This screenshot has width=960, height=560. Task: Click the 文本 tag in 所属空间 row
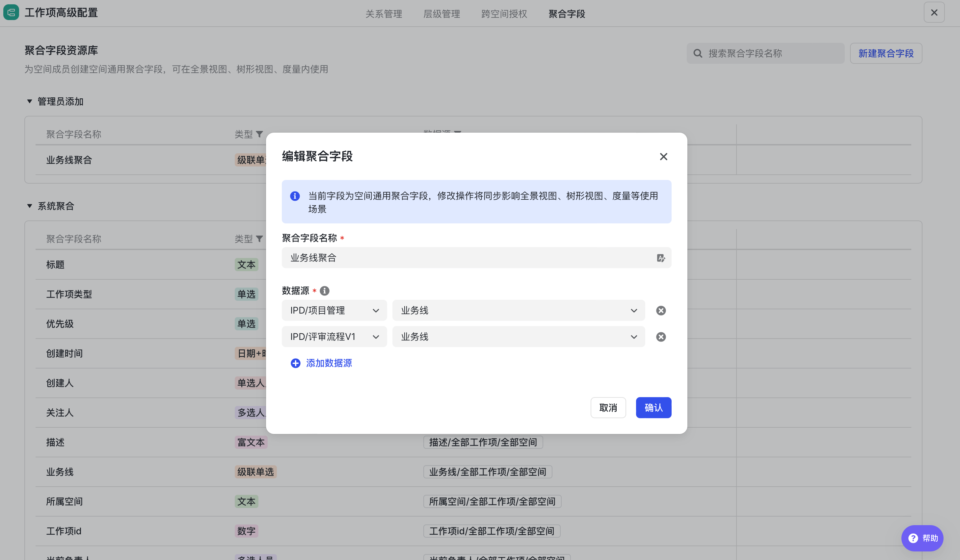point(246,501)
